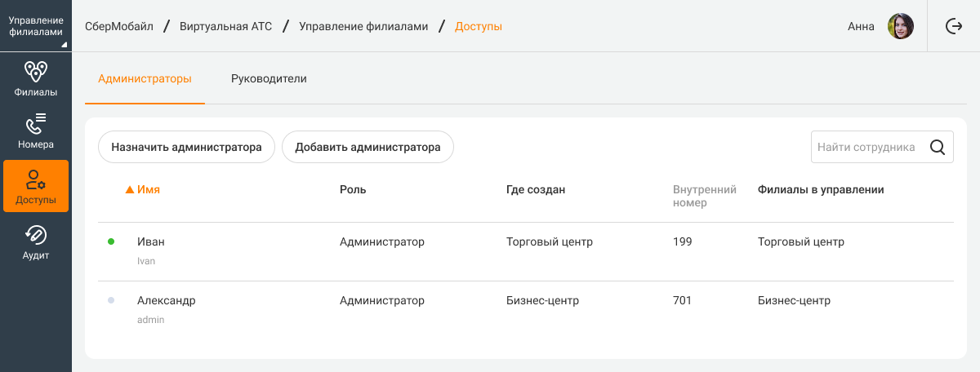The height and width of the screenshot is (372, 980).
Task: Click the search magnifier icon
Action: 938,148
